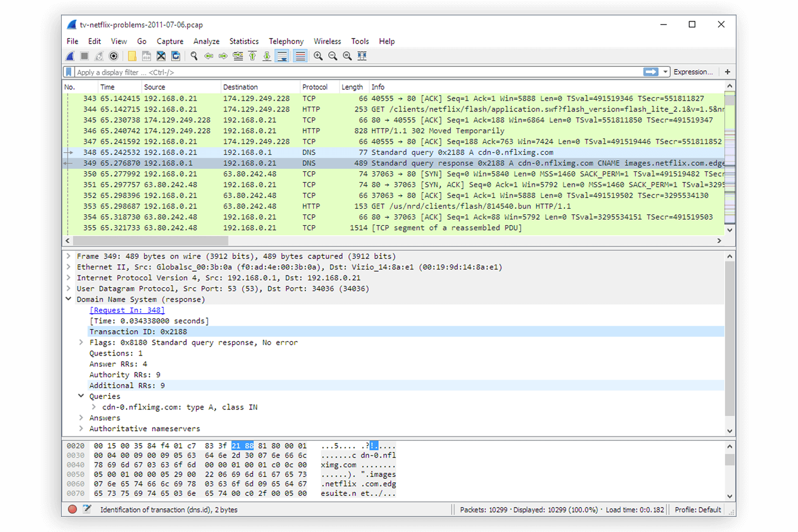Jump to the first packet icon

(252, 56)
